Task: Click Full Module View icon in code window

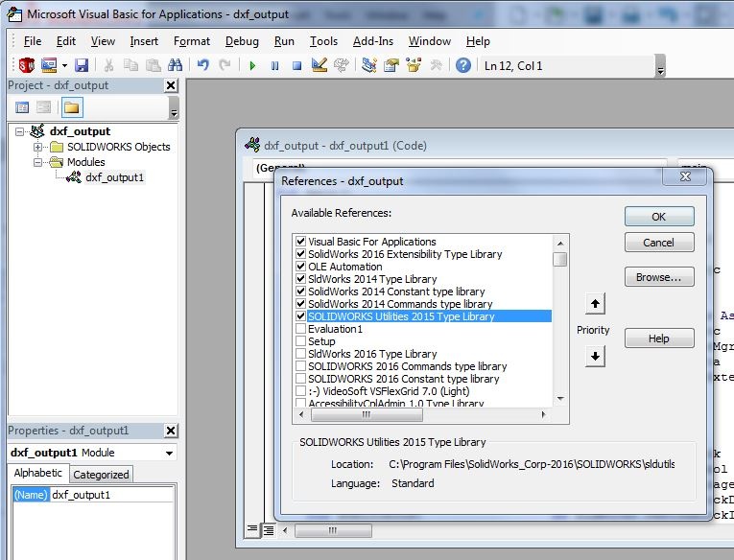Action: (x=269, y=530)
